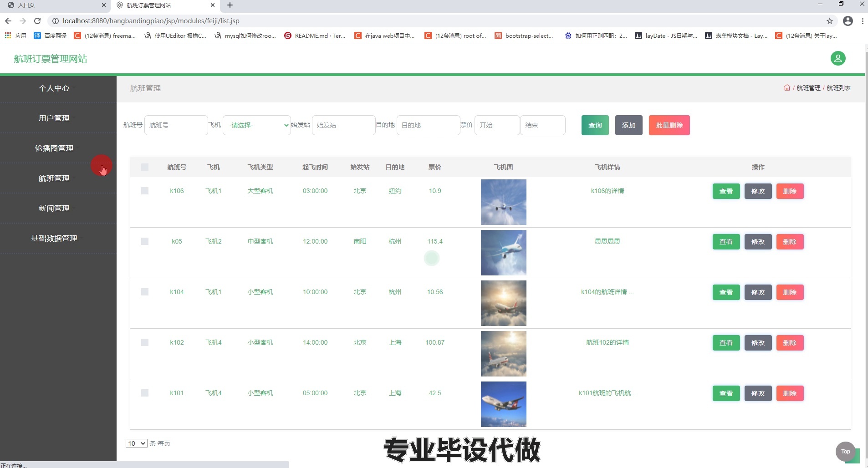Open the 使用UEditor报错 bookmark
Screen dimensions: 868x468
coord(175,36)
